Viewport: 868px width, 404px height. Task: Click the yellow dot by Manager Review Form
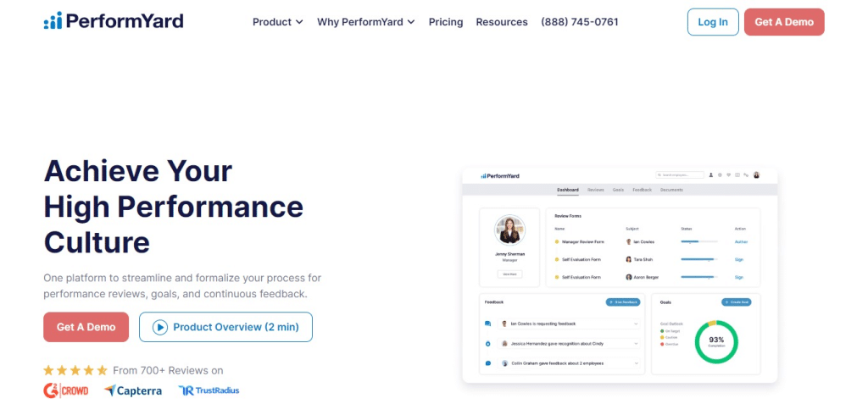point(557,242)
